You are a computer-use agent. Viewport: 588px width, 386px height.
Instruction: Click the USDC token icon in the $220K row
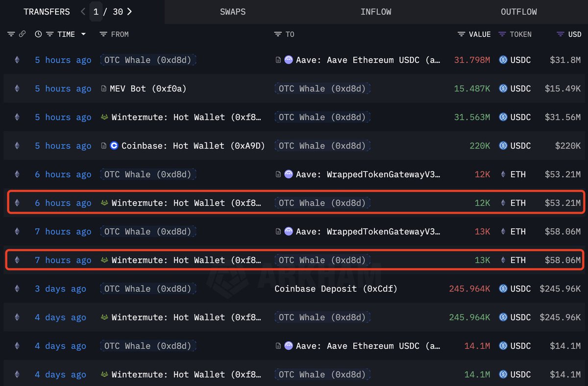click(503, 146)
